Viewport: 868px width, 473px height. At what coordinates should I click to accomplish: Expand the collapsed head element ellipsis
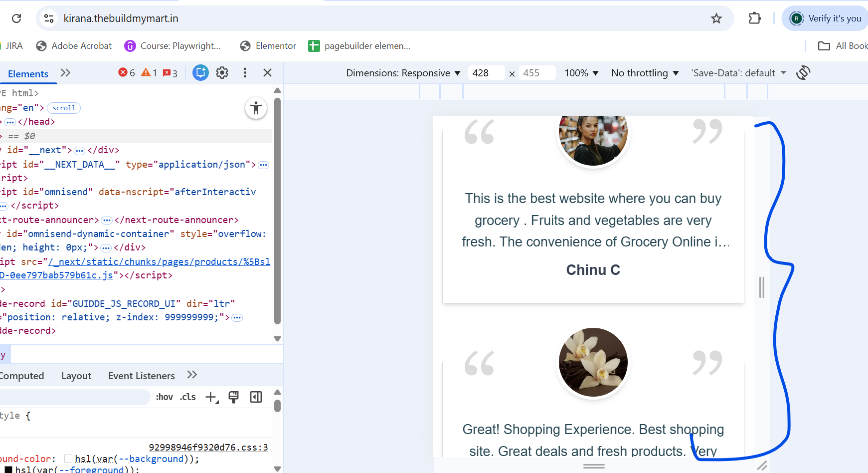click(x=10, y=122)
